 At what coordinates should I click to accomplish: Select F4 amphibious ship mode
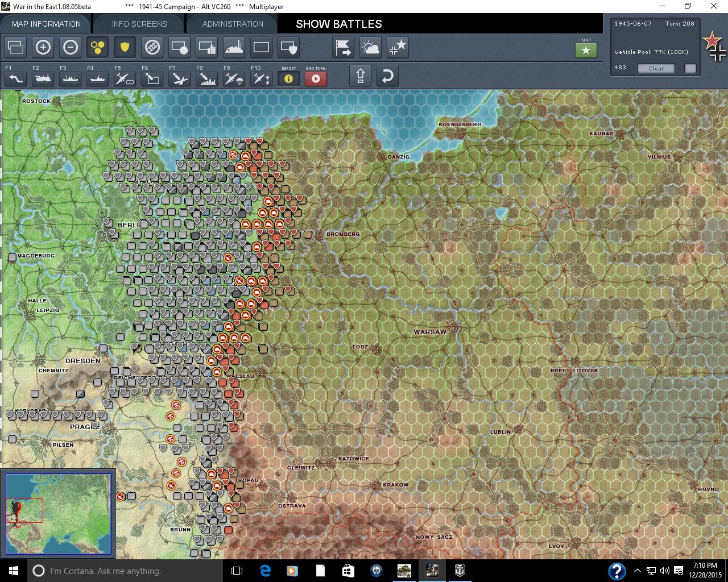(98, 78)
